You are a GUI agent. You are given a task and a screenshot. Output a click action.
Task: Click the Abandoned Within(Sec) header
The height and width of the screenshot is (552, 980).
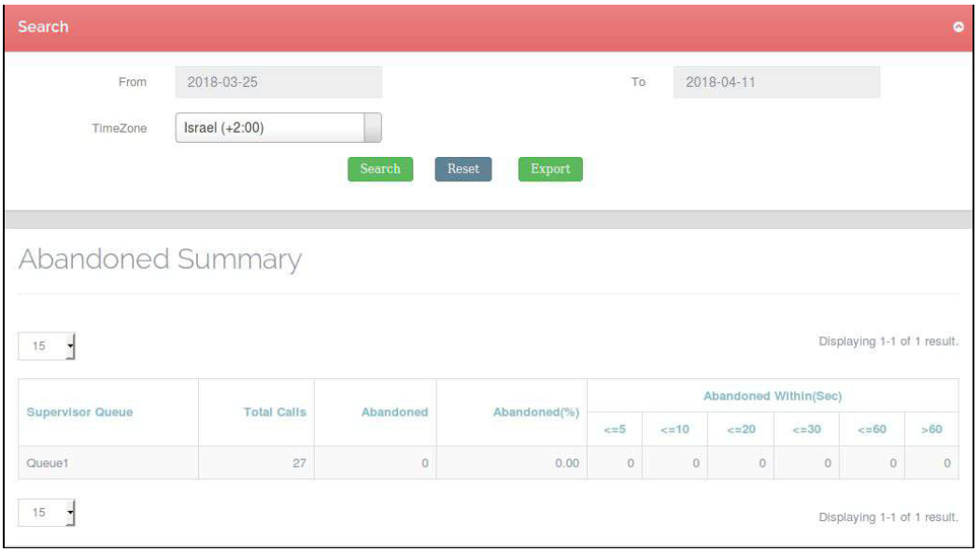(x=773, y=396)
